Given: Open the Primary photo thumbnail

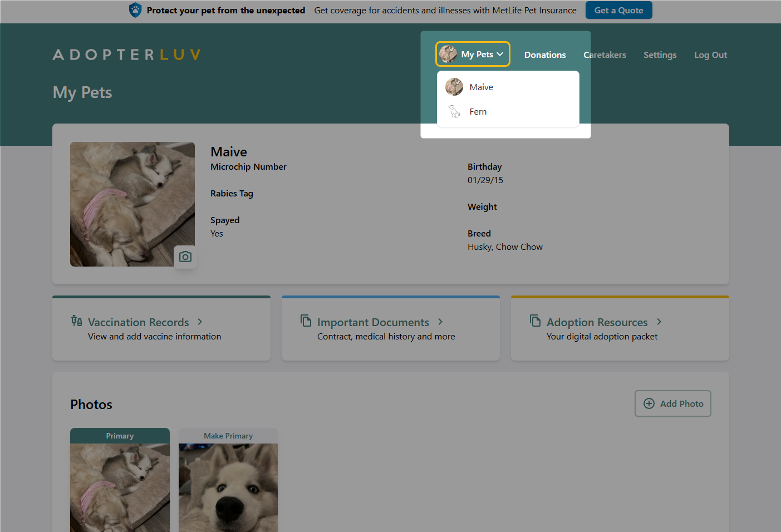Looking at the screenshot, I should click(x=120, y=484).
